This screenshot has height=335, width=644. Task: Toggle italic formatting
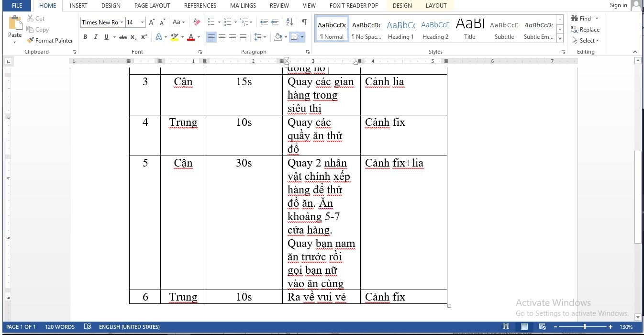(96, 37)
